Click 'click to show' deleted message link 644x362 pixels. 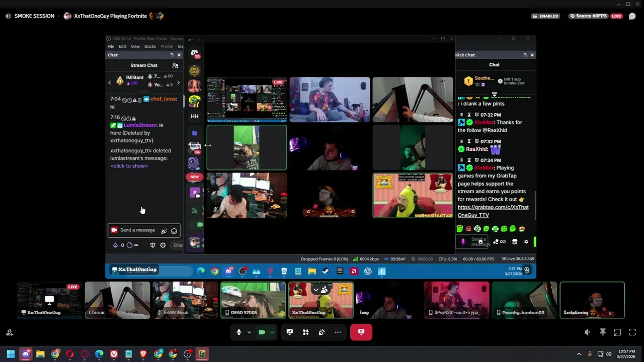click(x=129, y=166)
